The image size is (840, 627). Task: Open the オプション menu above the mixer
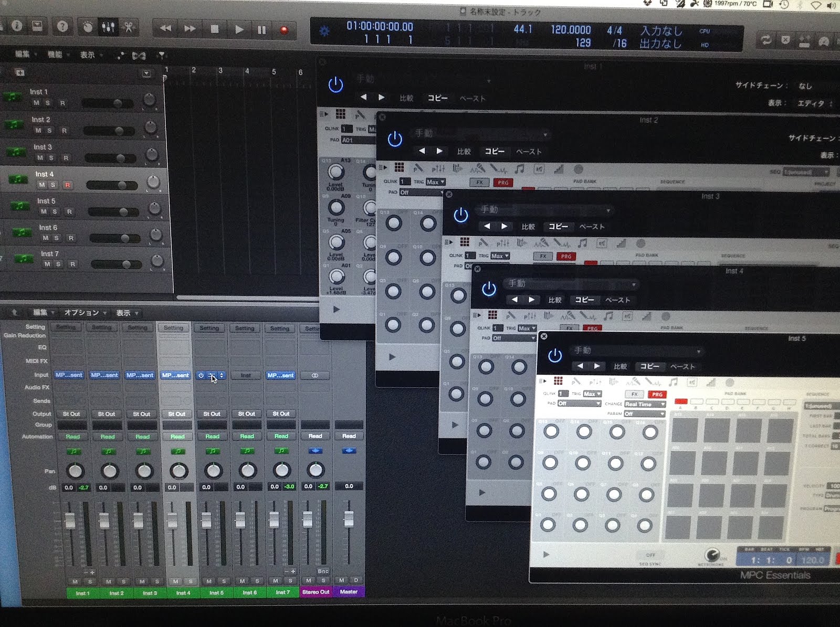(x=82, y=312)
